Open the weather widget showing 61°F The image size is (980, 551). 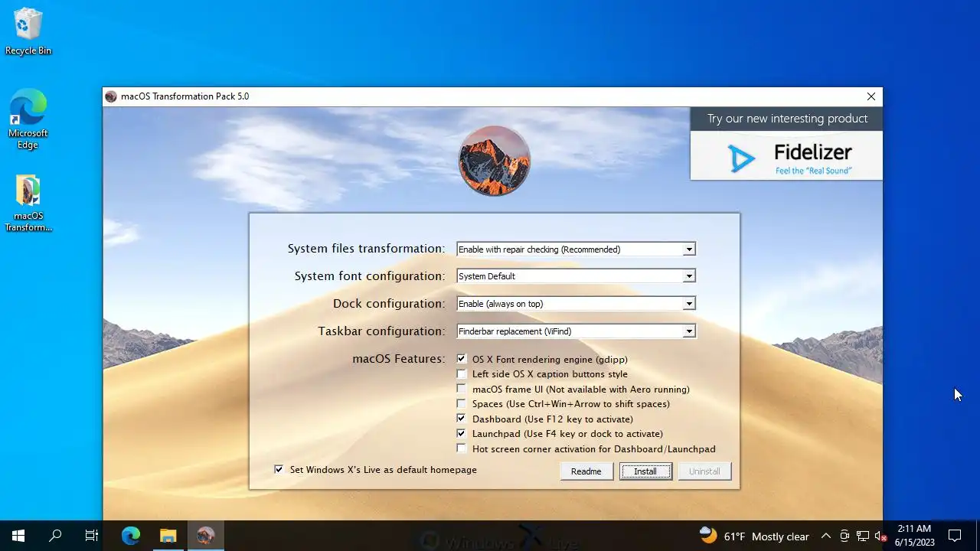coord(754,536)
